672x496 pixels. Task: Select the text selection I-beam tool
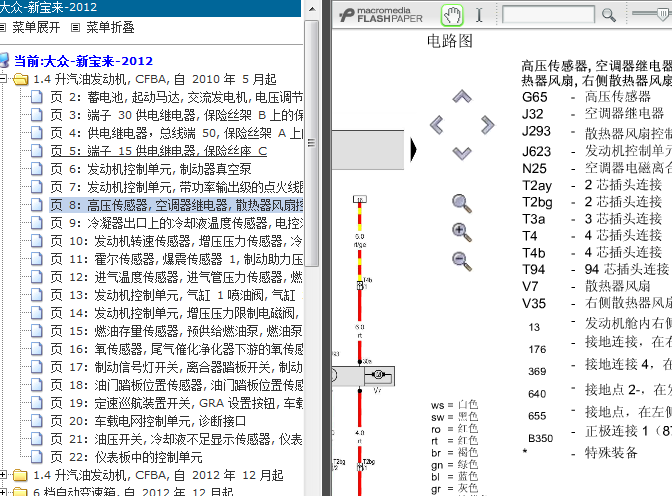pos(479,15)
